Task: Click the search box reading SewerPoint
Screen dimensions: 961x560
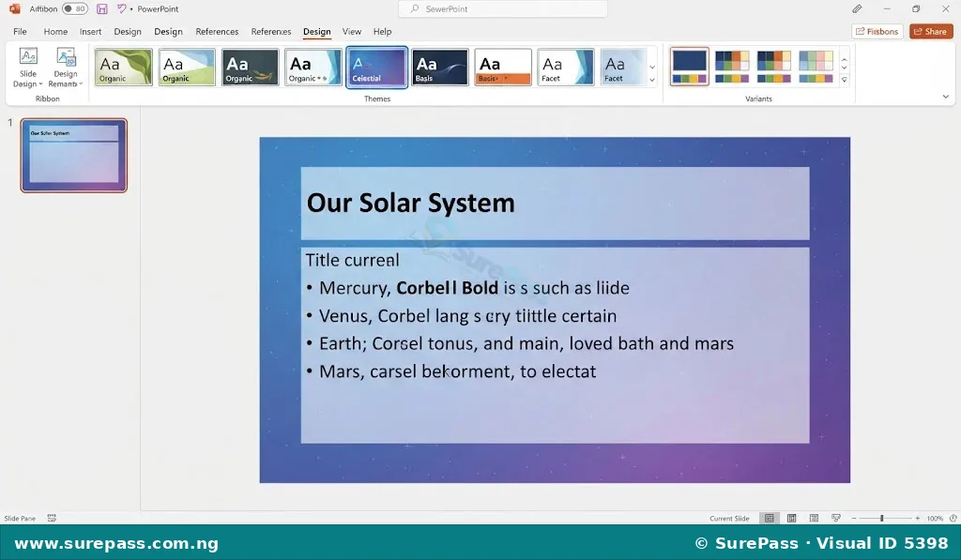Action: (x=503, y=8)
